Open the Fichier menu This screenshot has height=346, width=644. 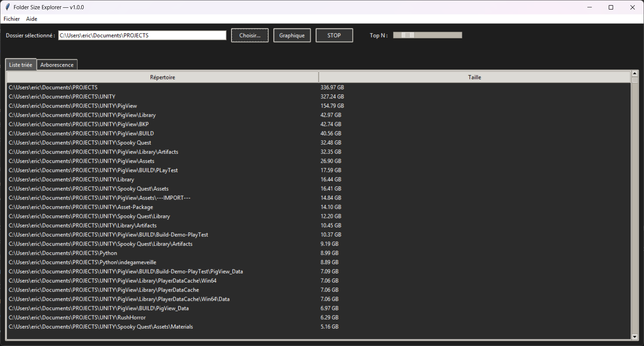pyautogui.click(x=12, y=19)
